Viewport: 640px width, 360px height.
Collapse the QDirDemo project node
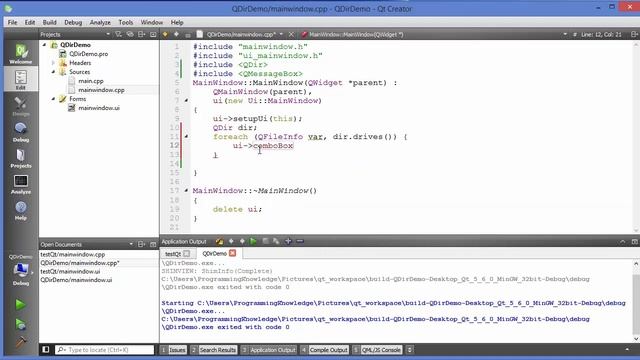(x=44, y=44)
